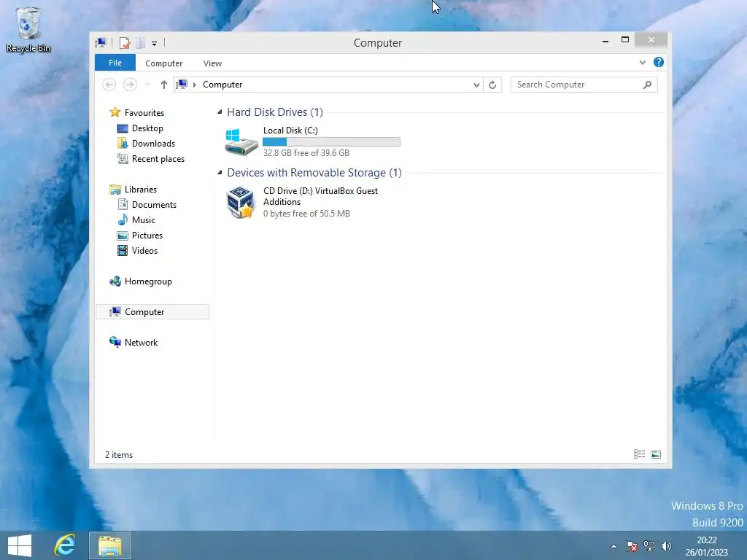Image resolution: width=747 pixels, height=560 pixels.
Task: Click Devices with Removable Storage (1) heading
Action: pos(314,172)
